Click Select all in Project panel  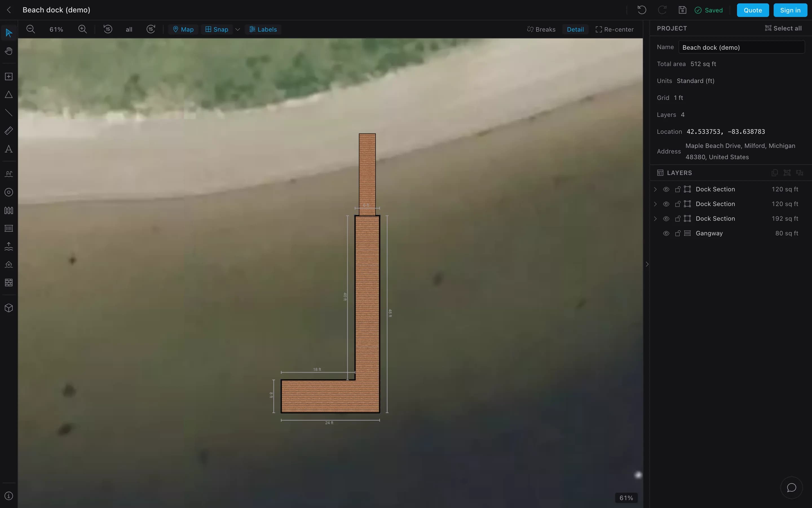point(783,28)
